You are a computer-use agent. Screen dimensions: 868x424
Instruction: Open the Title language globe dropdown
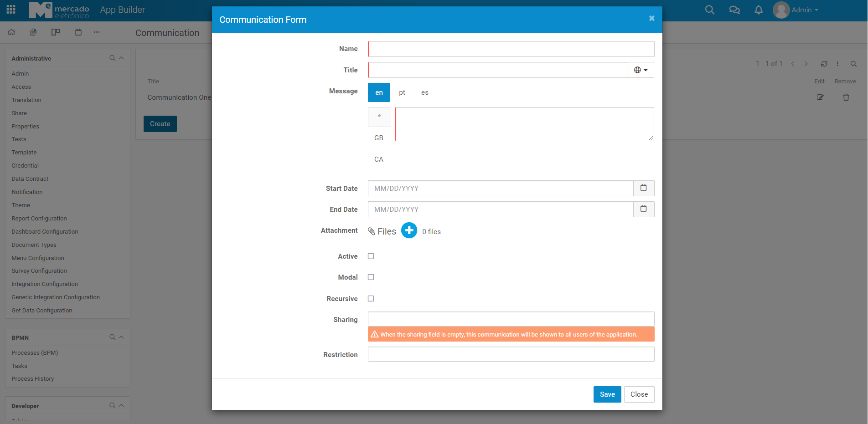tap(641, 70)
